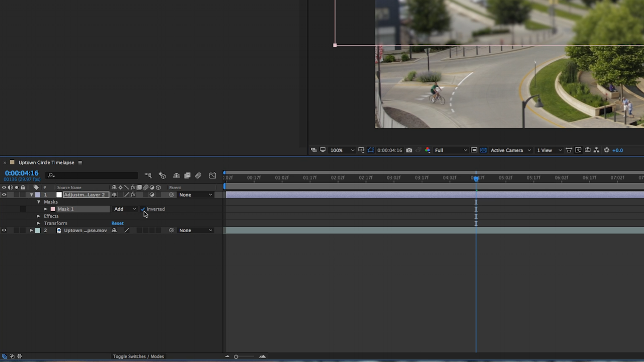Expand the Uptown mov layer properties

tap(31, 230)
